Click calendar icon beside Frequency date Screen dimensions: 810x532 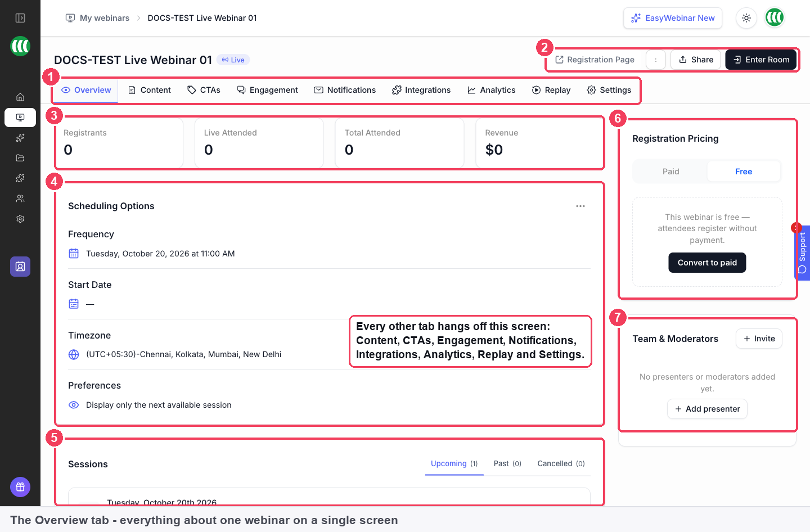[x=74, y=254]
